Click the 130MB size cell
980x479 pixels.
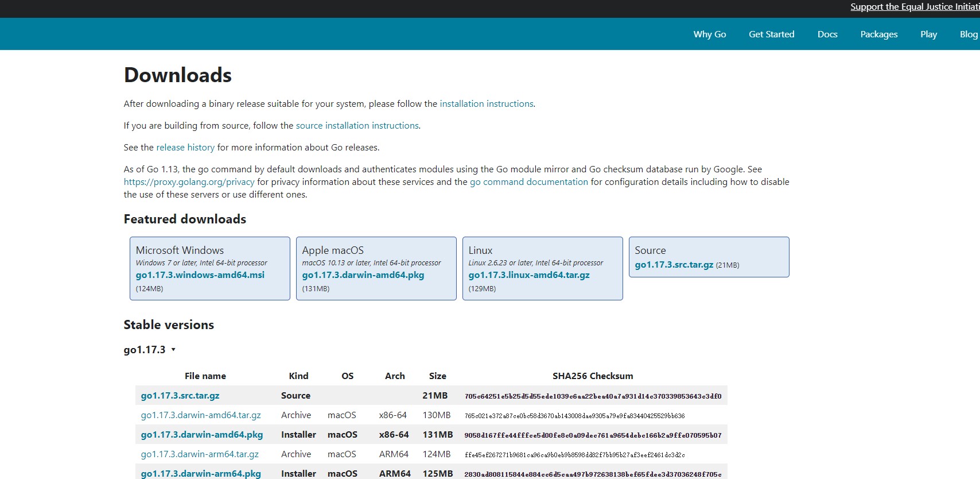[437, 415]
